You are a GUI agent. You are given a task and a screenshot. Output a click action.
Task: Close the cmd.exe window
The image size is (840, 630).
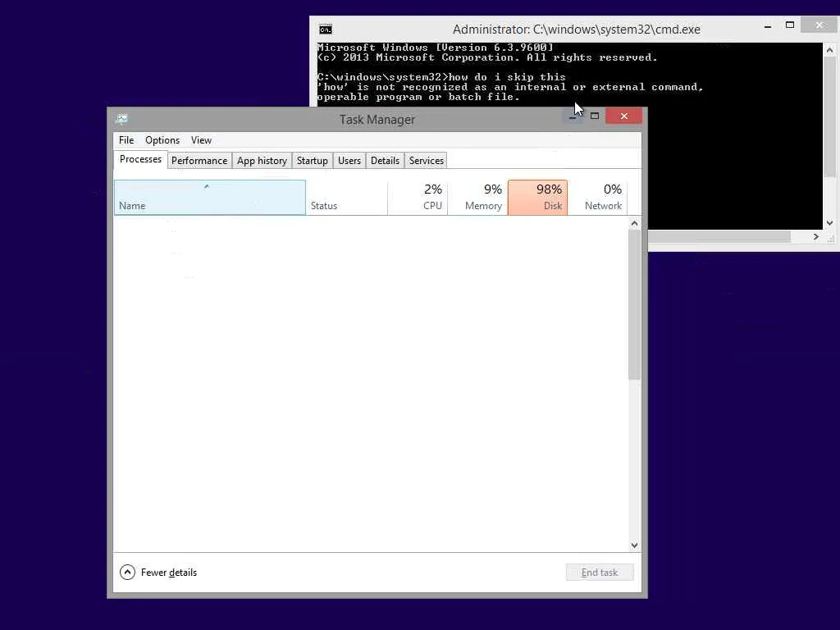[819, 25]
